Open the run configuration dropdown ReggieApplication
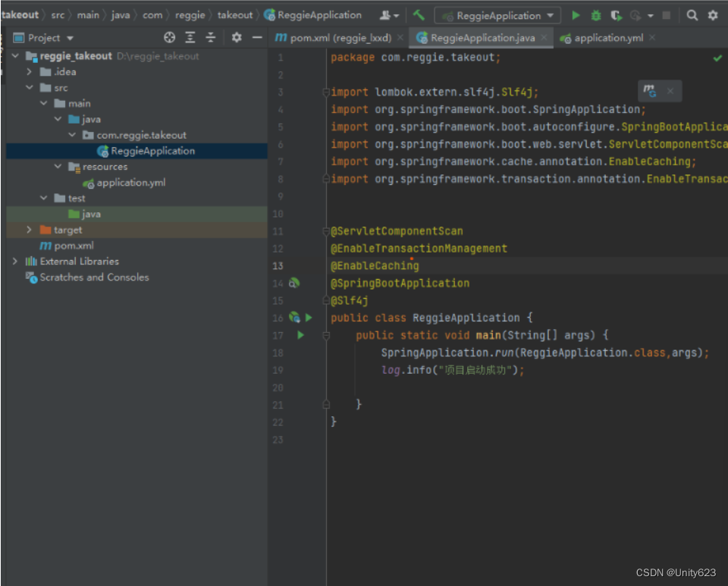Viewport: 728px width, 586px height. [497, 16]
